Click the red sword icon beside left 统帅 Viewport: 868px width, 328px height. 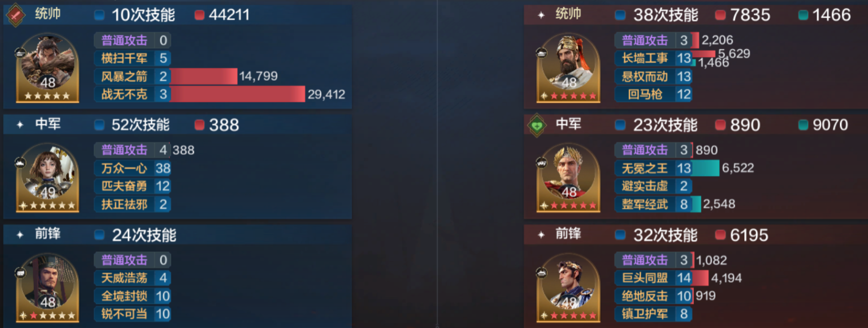15,14
